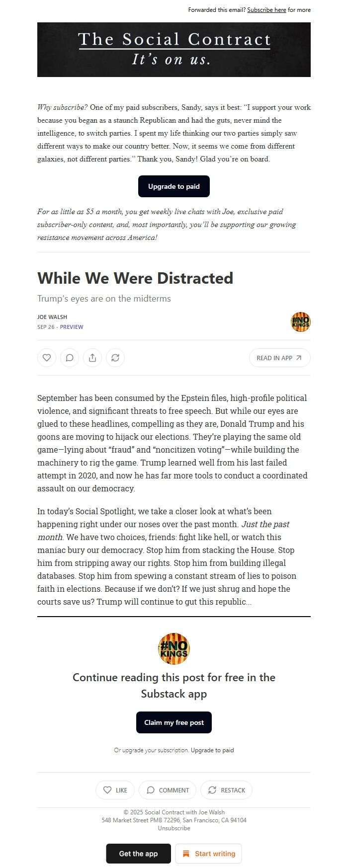Follow the Subscribe here link
348x868 pixels.
point(266,10)
